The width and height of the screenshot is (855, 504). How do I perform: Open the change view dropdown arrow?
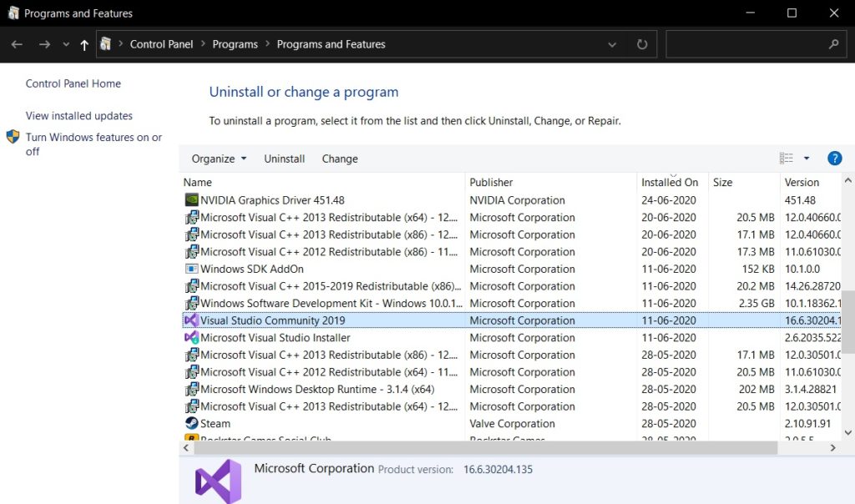806,158
